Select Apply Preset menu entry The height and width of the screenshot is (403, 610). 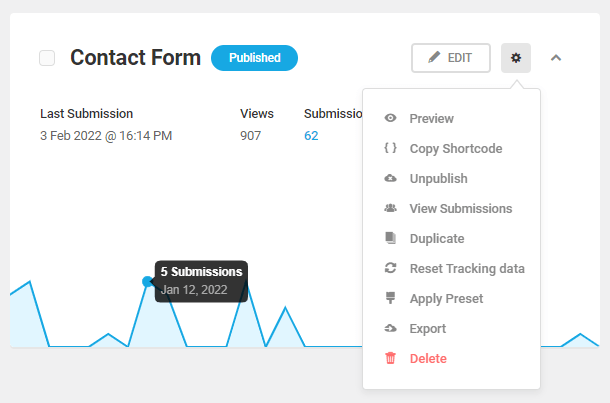446,299
